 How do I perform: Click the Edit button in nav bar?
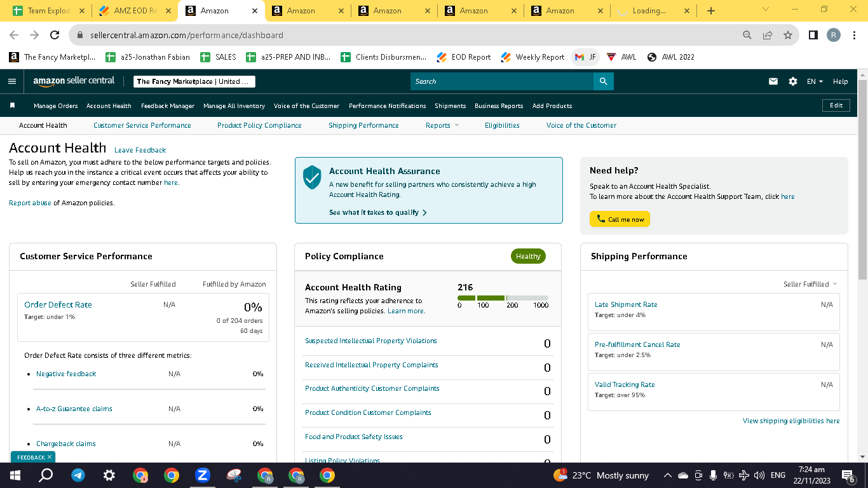pyautogui.click(x=836, y=105)
